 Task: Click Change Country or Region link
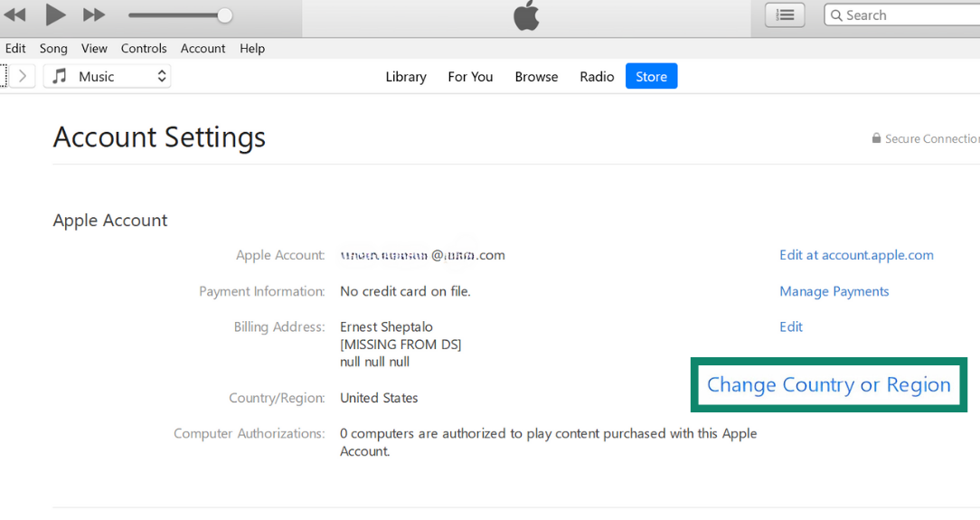tap(828, 384)
